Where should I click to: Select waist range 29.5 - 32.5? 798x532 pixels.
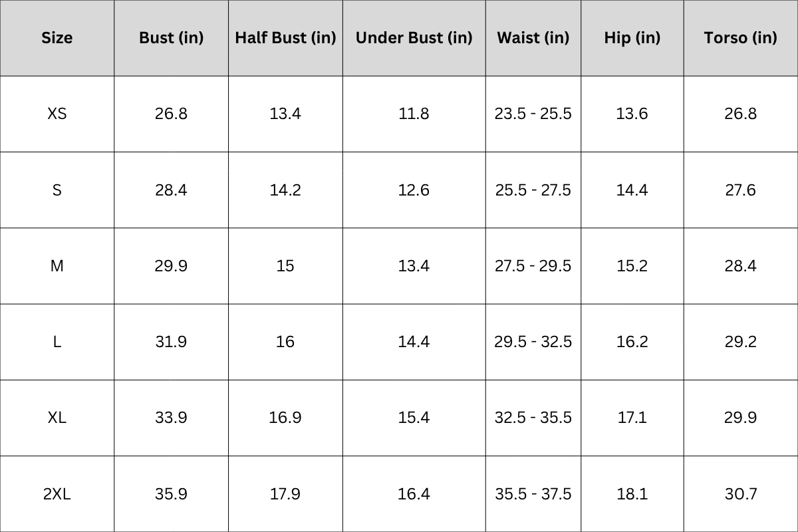click(533, 342)
